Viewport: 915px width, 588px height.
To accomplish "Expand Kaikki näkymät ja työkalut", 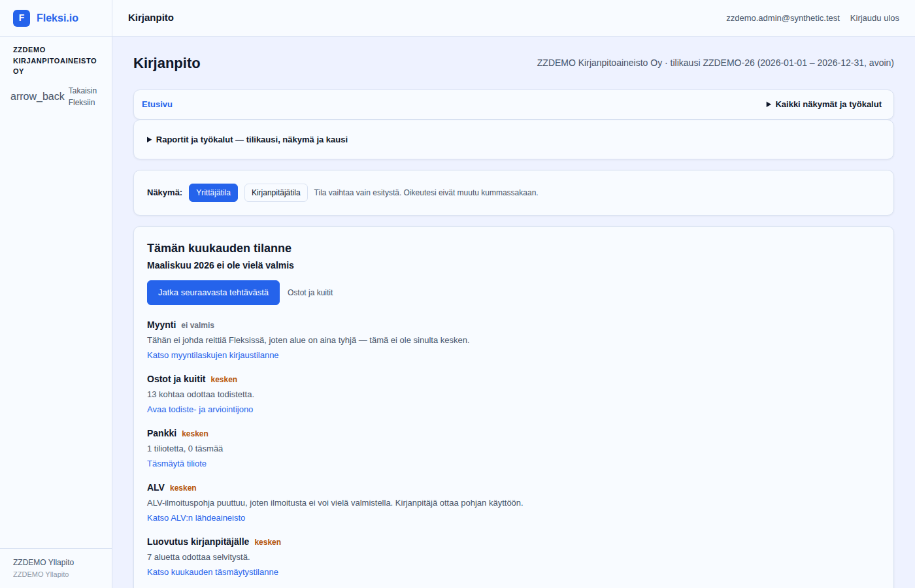I will pyautogui.click(x=823, y=105).
